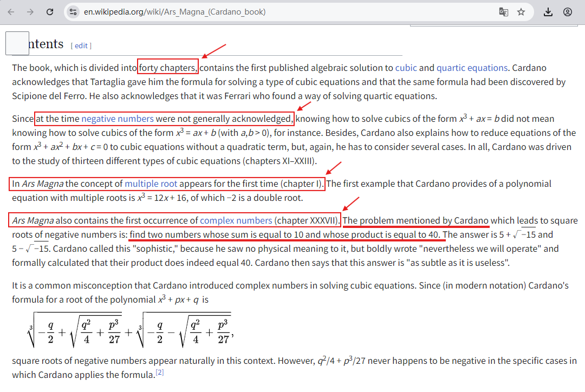This screenshot has height=392, width=585.
Task: View site information icon in address bar
Action: click(x=73, y=12)
